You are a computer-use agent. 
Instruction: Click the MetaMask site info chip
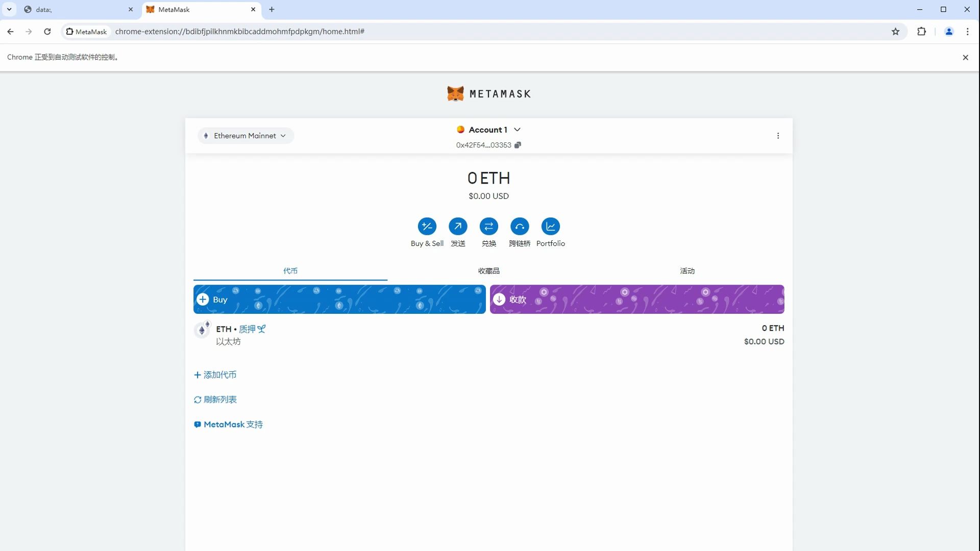click(x=86, y=32)
